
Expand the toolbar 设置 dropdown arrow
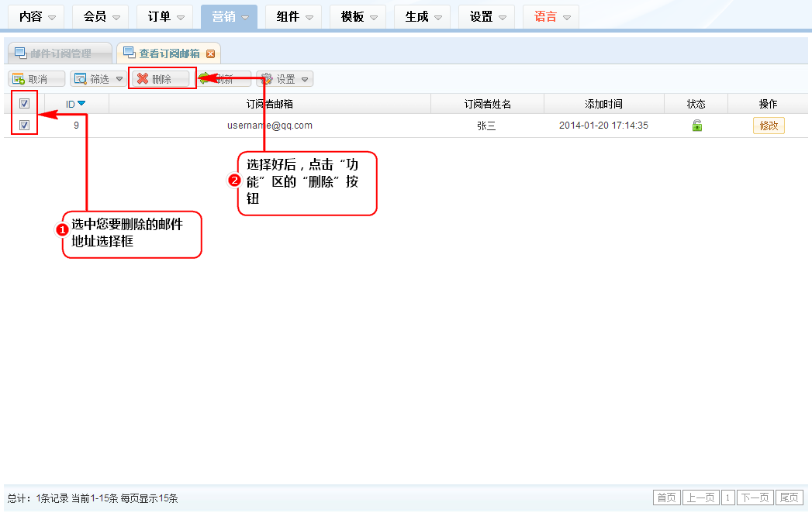click(x=305, y=79)
